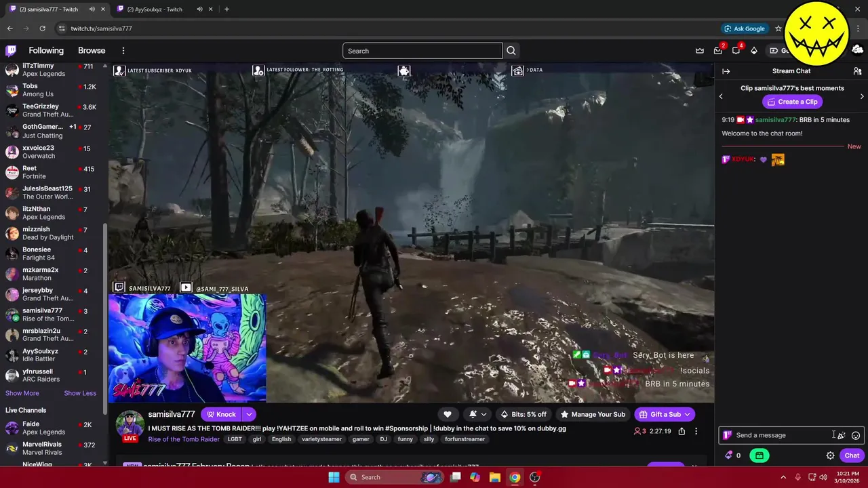Open Rise of the Tomb Raider category link
The image size is (868, 488).
[x=184, y=439]
